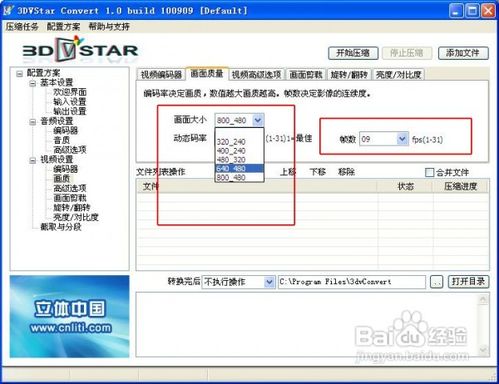This screenshot has width=499, height=384.
Task: Click the log scrollbar up arrow
Action: pos(483,300)
